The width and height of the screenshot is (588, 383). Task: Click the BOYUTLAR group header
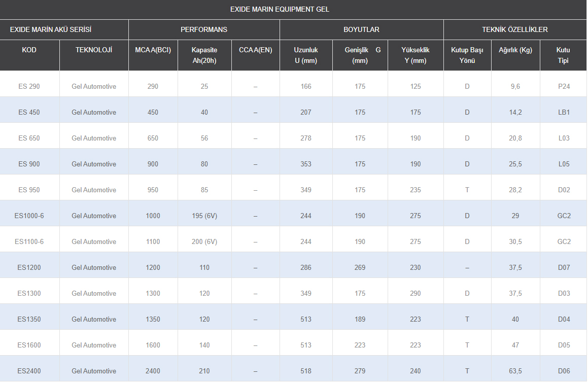362,29
